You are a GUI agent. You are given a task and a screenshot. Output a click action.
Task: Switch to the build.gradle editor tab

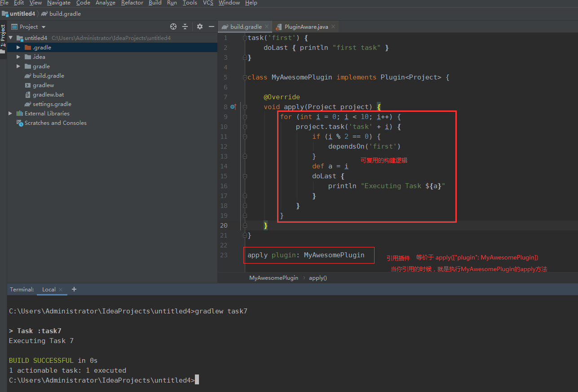click(246, 27)
